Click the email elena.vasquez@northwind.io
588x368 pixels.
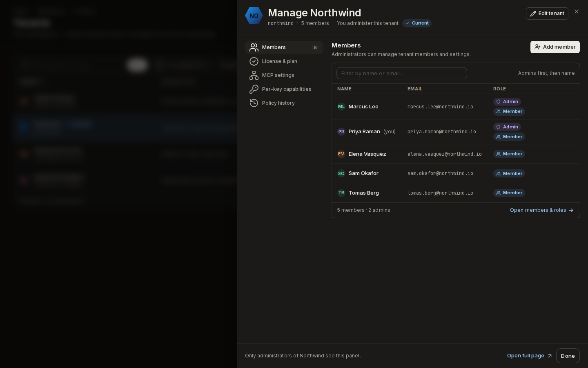pyautogui.click(x=445, y=154)
